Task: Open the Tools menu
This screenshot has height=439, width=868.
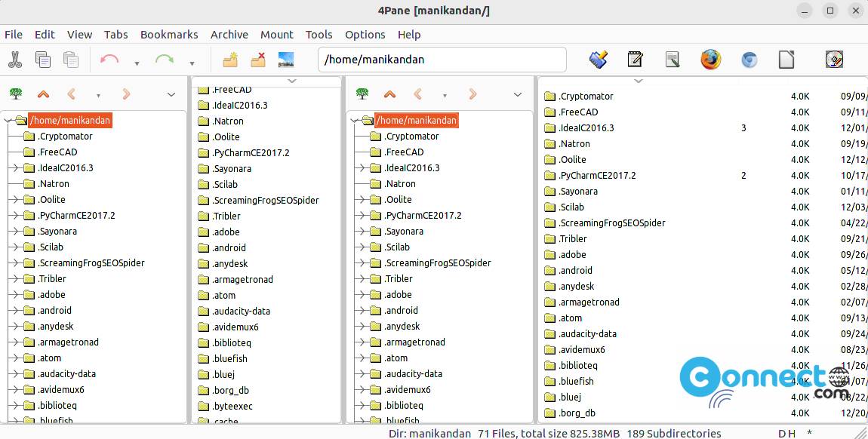Action: click(x=319, y=34)
